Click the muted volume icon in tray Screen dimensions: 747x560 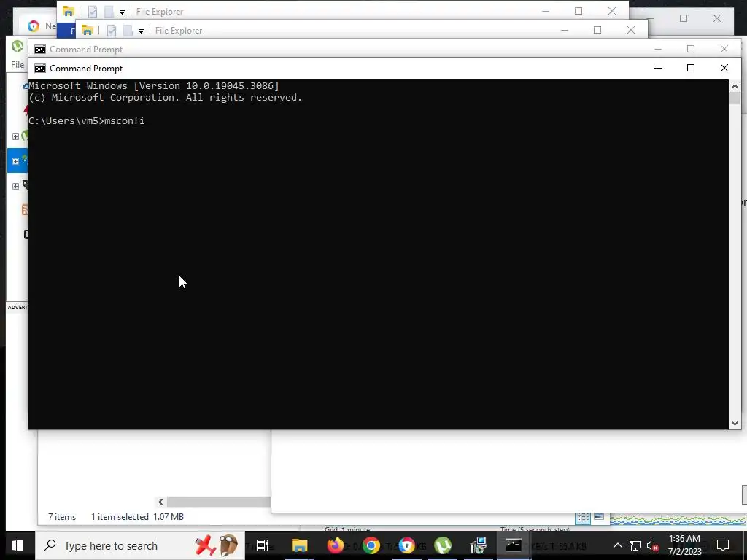point(653,545)
